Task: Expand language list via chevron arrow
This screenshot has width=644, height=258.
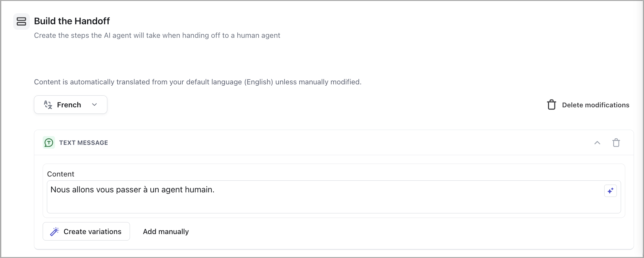Action: (x=94, y=105)
